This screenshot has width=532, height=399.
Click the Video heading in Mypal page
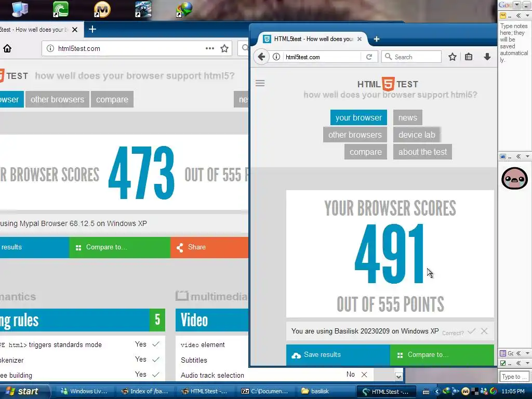[x=194, y=320]
